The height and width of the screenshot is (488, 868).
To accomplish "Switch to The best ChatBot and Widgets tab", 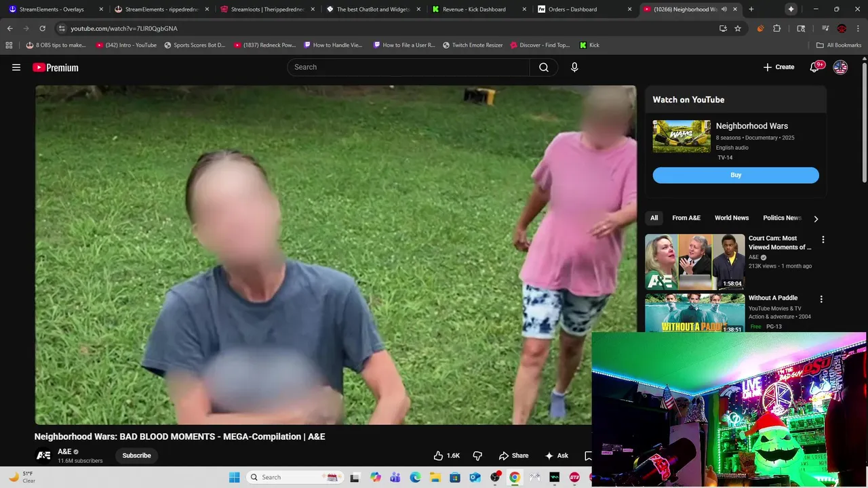I will coord(373,9).
